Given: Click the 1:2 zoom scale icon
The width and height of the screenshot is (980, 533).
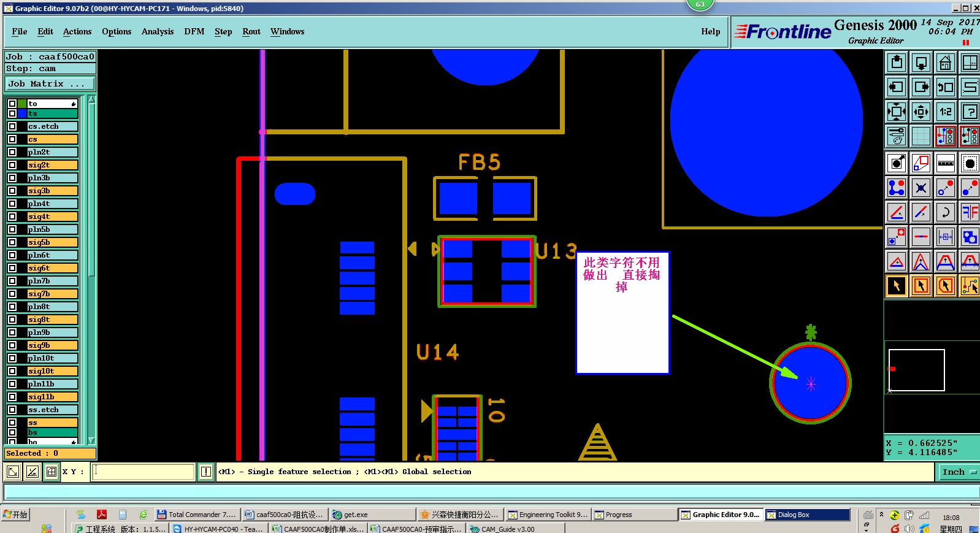Looking at the screenshot, I should click(946, 112).
